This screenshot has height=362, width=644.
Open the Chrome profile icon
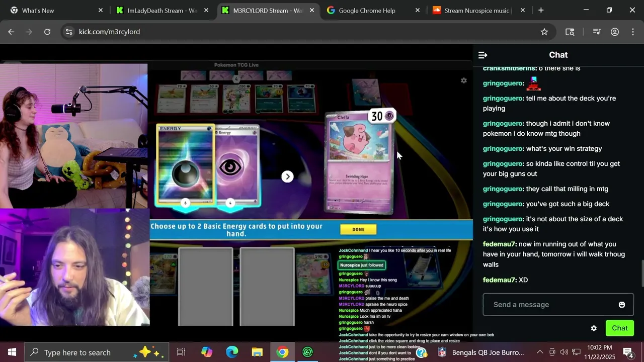[x=615, y=32]
